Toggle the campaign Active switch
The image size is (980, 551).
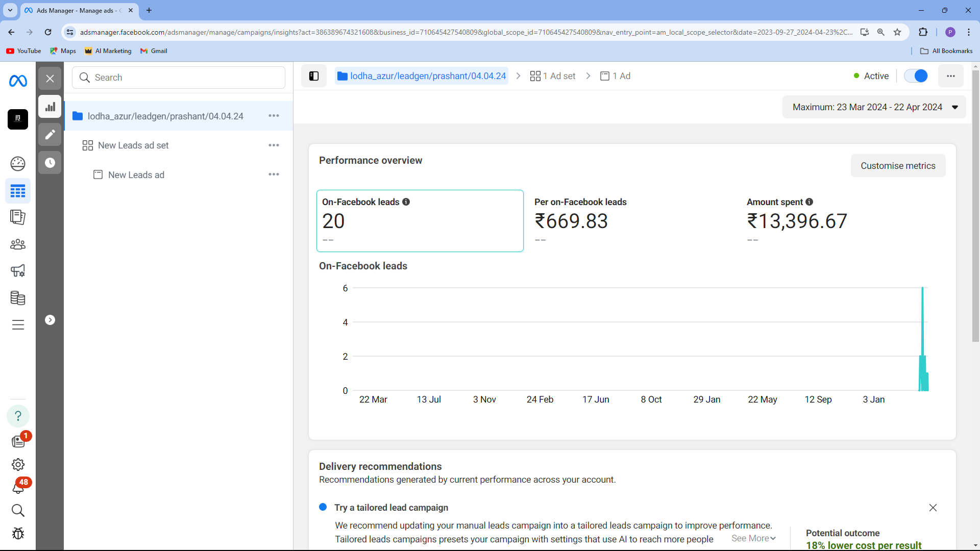(x=916, y=76)
